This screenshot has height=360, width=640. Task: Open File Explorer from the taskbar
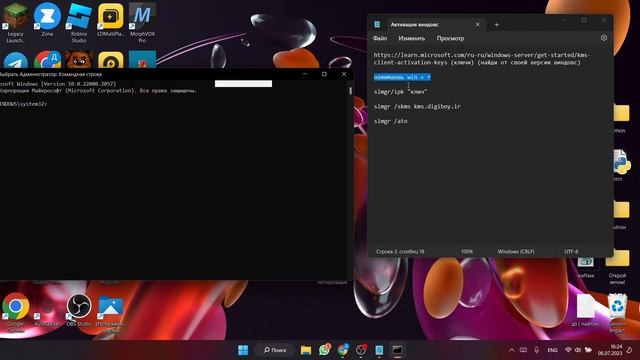click(x=306, y=350)
